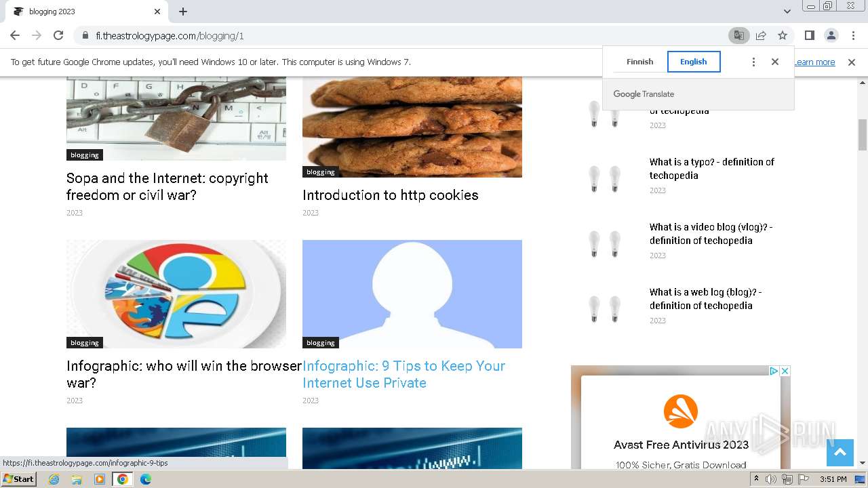Viewport: 868px width, 488px height.
Task: Switch to Chrome taskbar icon
Action: coord(123,479)
